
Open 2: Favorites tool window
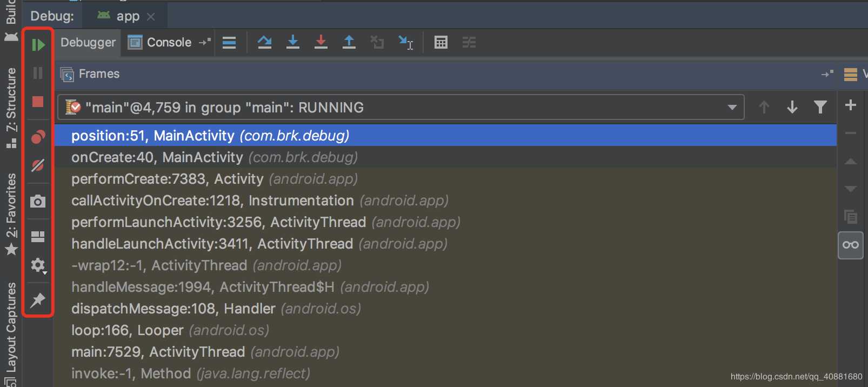[11, 213]
